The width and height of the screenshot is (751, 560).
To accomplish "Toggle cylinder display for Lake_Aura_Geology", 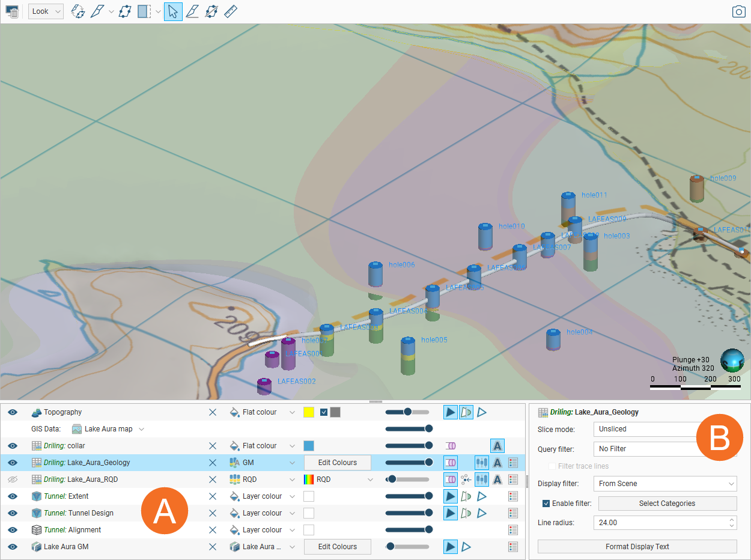I will [x=451, y=463].
